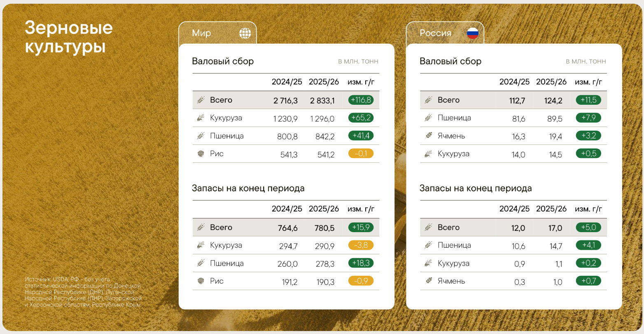Click wheat icon beside Пшеница in world Запасы table
644x334 pixels.
[x=201, y=263]
